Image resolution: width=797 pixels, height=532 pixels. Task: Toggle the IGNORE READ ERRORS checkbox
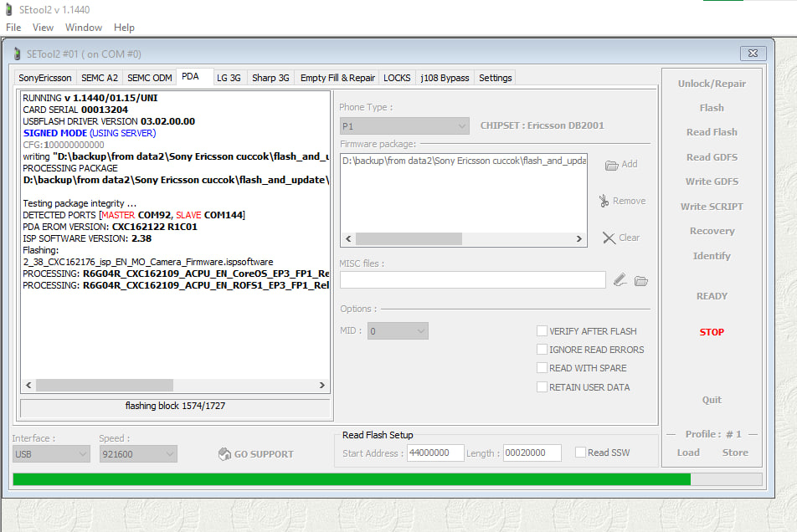point(542,350)
